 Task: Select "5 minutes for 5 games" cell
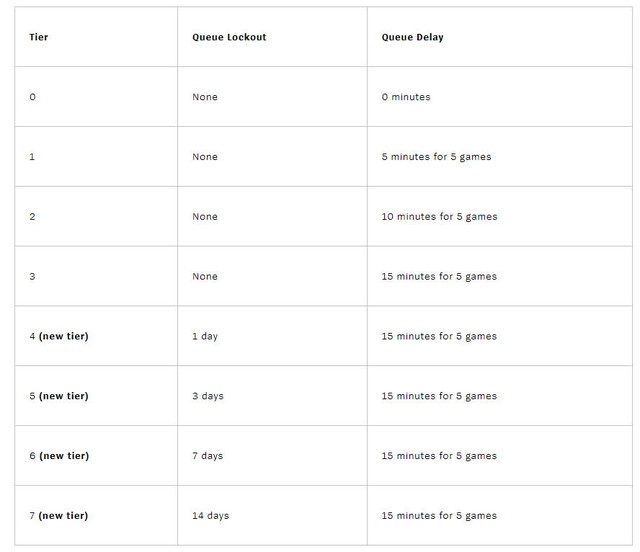[436, 157]
